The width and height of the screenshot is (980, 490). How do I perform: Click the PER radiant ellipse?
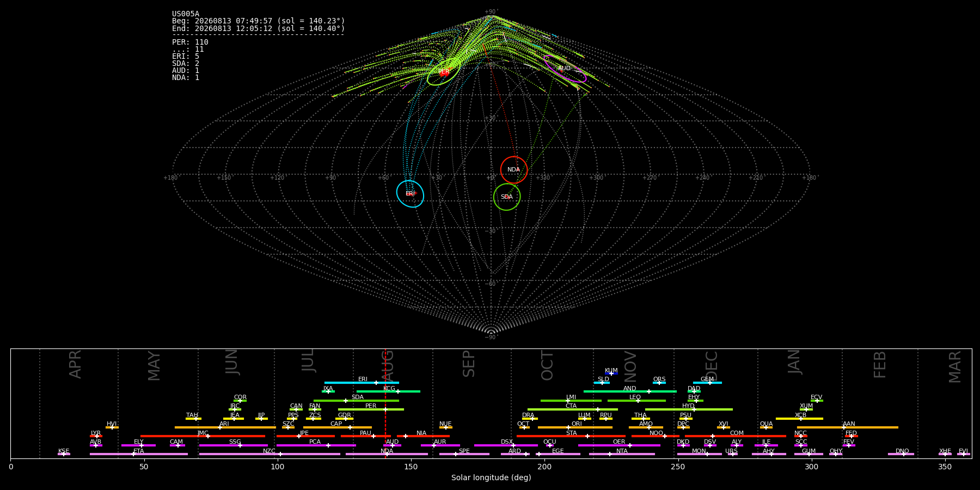(x=444, y=72)
